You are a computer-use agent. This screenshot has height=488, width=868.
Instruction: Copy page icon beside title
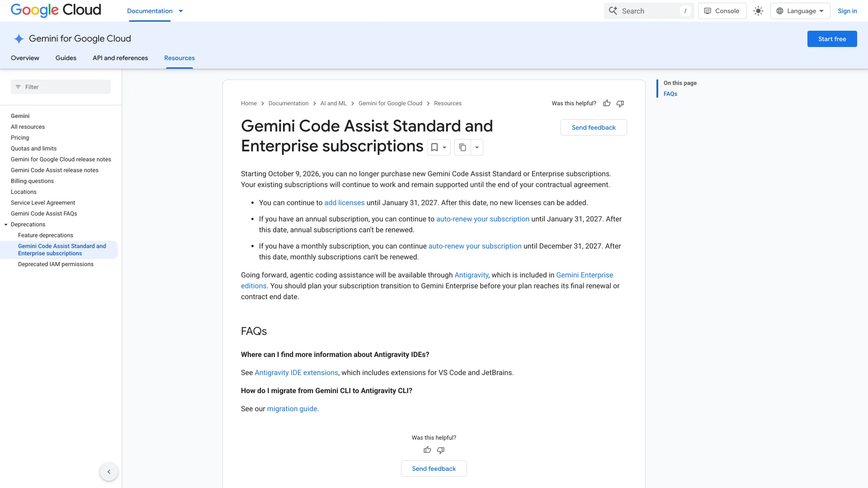coord(462,147)
